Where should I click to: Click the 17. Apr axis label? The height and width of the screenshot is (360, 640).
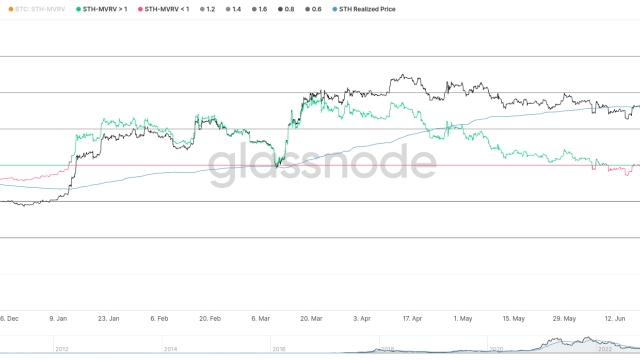coord(412,318)
